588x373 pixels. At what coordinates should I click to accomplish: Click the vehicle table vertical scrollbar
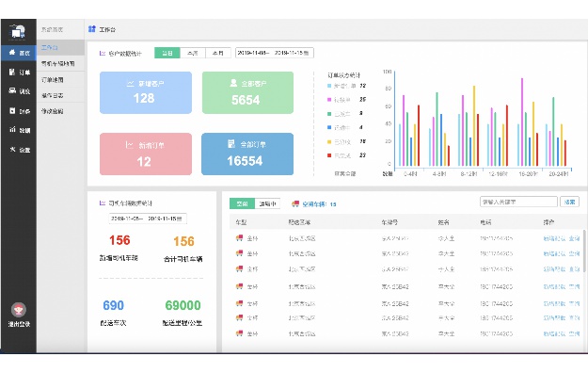583,251
